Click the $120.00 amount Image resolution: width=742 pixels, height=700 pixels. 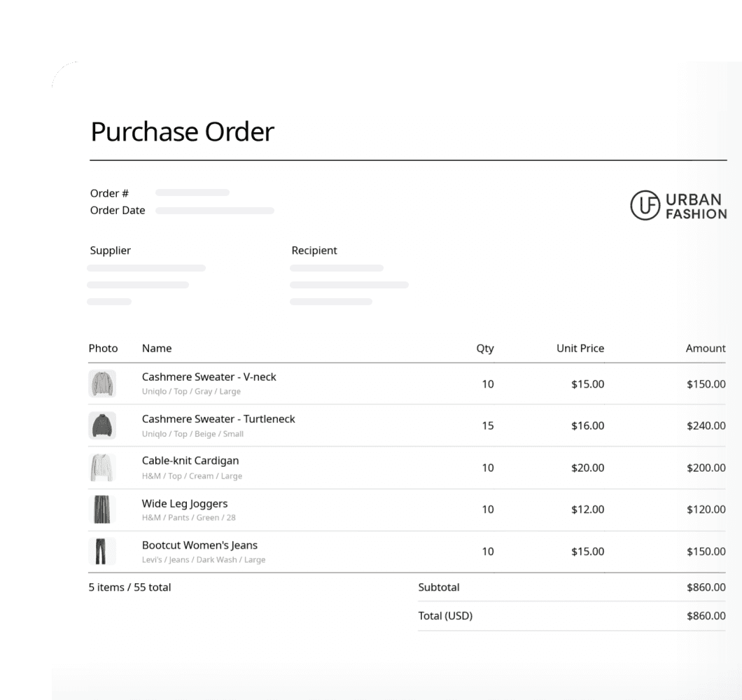click(x=706, y=510)
